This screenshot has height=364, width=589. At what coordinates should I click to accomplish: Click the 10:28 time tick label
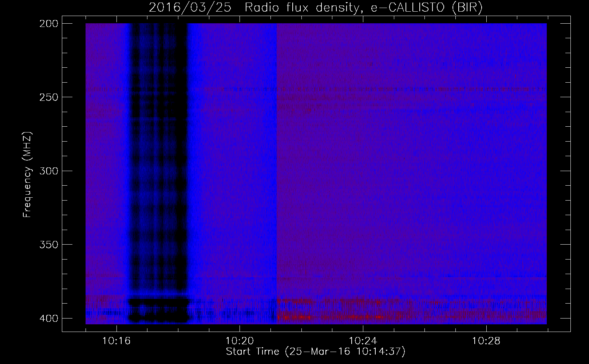tap(486, 341)
